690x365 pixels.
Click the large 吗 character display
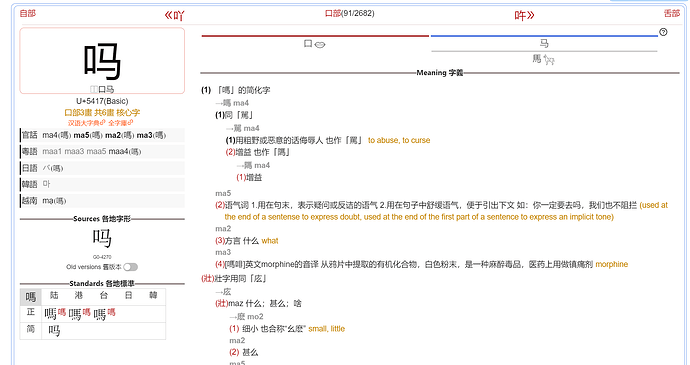tap(102, 60)
